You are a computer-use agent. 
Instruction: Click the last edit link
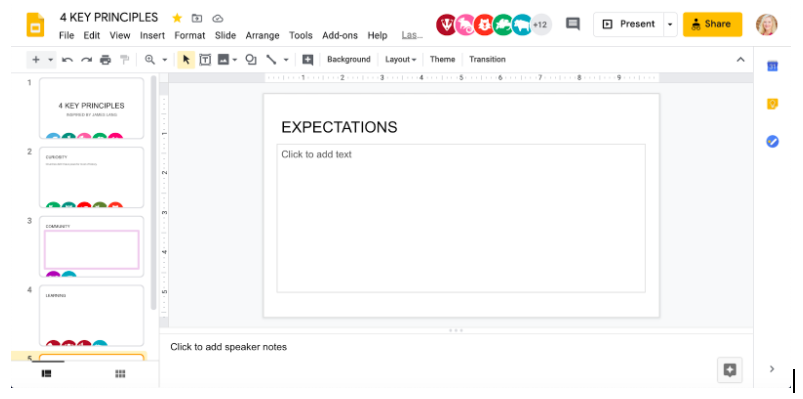coord(412,35)
